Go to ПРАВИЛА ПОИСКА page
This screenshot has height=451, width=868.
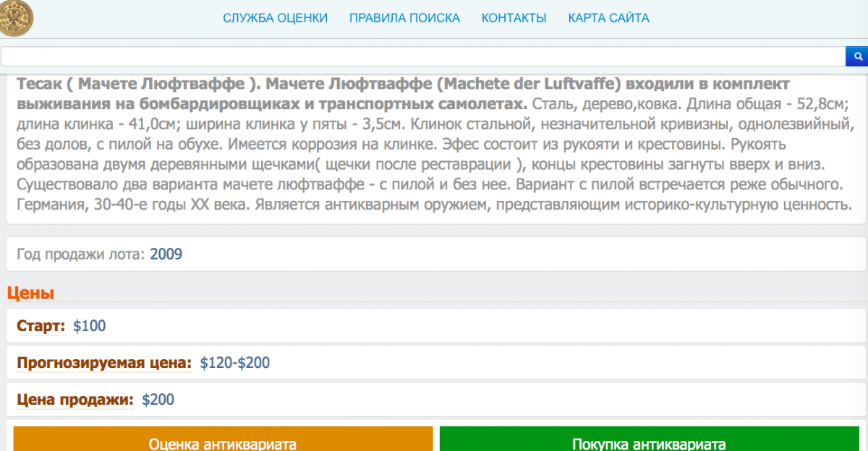404,18
